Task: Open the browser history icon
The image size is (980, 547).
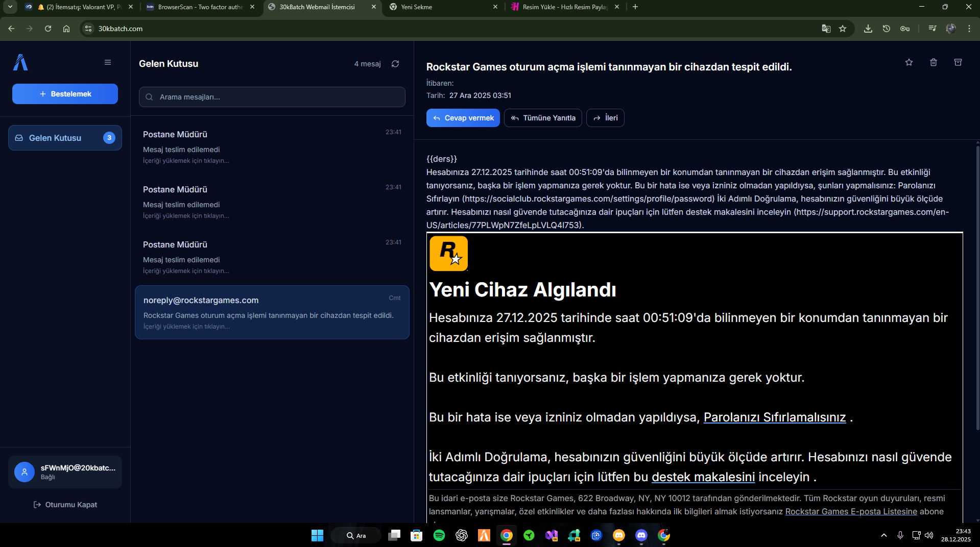Action: 887,29
